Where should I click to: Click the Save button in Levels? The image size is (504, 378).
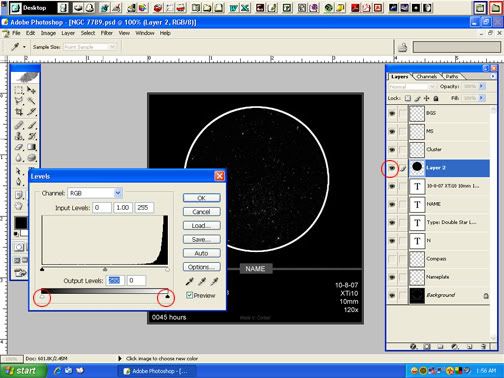[202, 239]
